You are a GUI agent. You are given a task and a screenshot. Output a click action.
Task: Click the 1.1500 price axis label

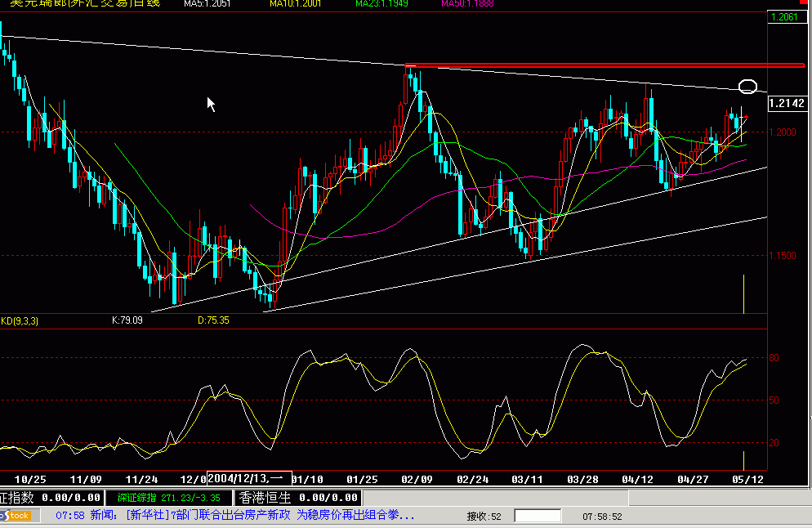point(783,256)
